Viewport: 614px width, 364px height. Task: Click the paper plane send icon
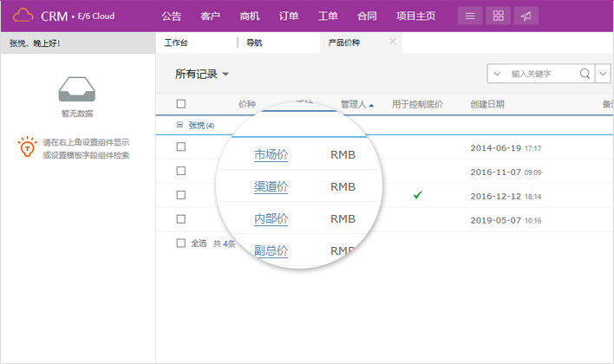(525, 16)
